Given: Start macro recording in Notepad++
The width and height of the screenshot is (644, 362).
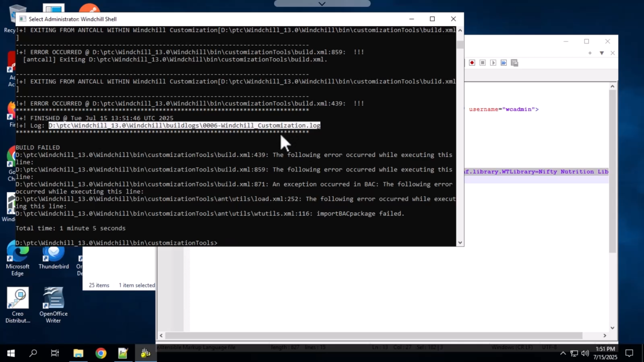Looking at the screenshot, I should click(x=472, y=63).
